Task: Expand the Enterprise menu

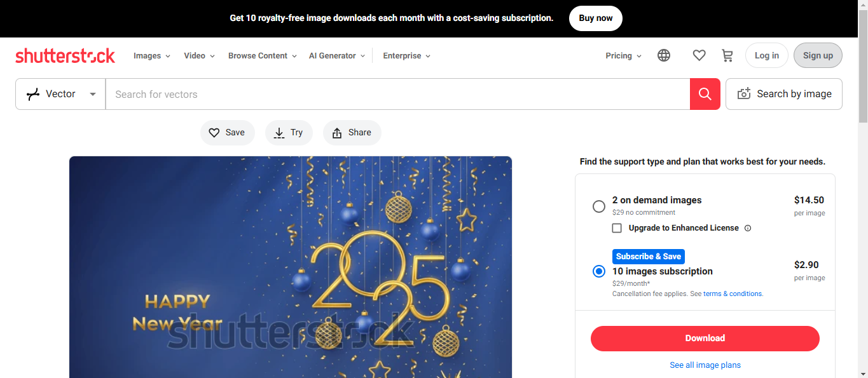Action: (406, 56)
